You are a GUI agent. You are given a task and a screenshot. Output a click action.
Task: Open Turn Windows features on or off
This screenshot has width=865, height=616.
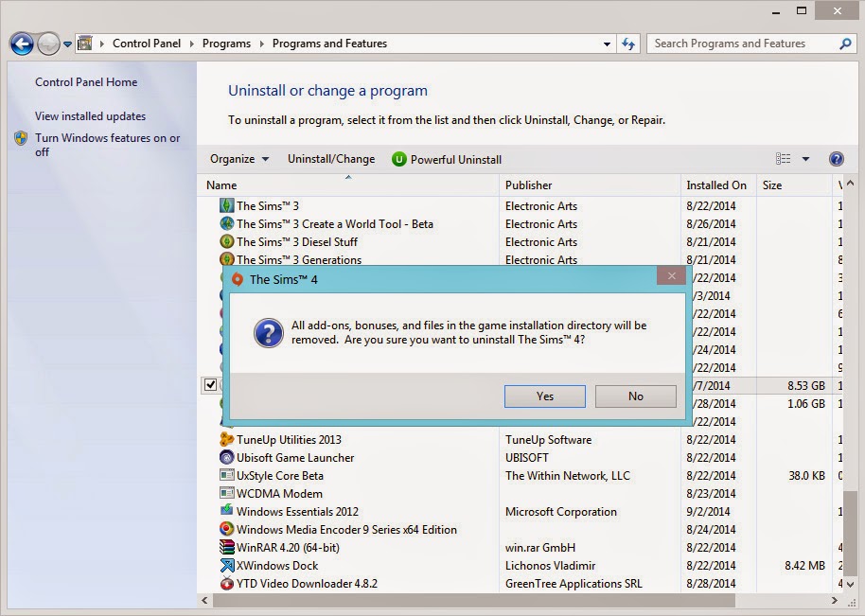108,145
